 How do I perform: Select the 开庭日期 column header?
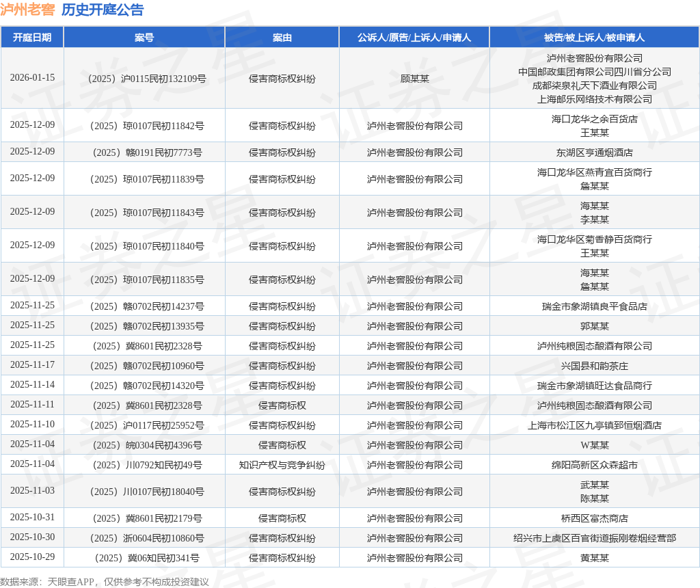coord(32,38)
